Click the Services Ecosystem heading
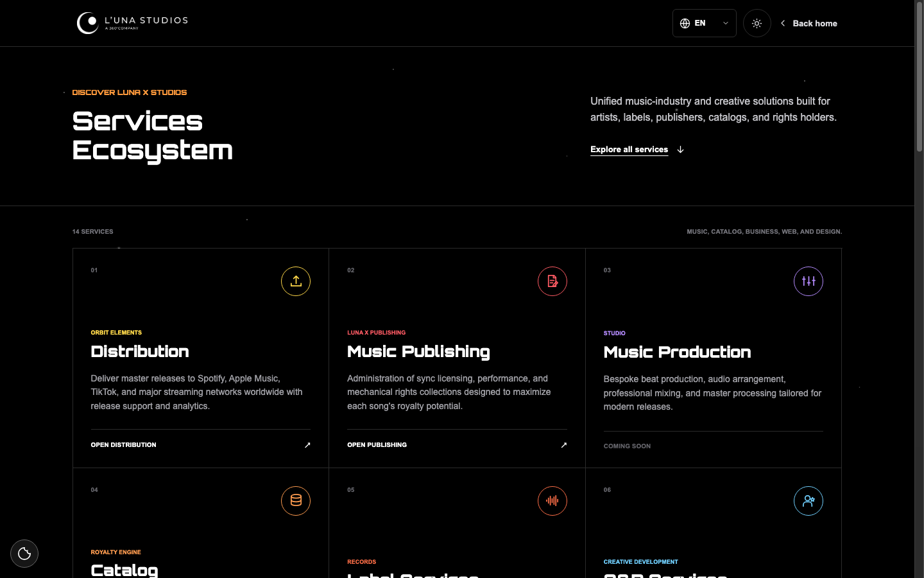Image resolution: width=924 pixels, height=578 pixels. (152, 136)
